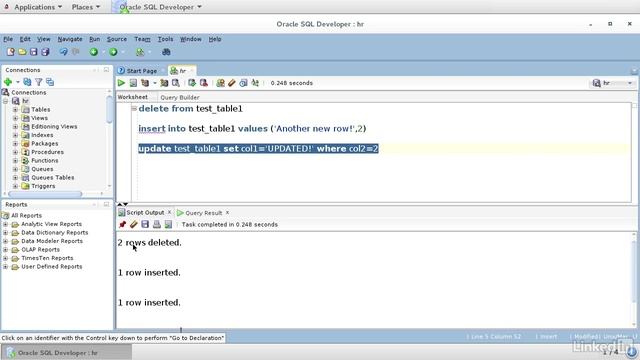
Task: Click the Connections panel vertical scrollbar
Action: coord(109,109)
